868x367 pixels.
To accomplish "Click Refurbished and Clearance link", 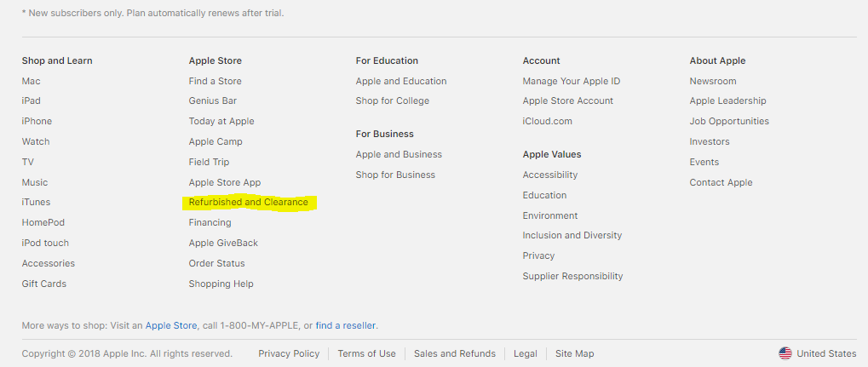I will coord(249,202).
